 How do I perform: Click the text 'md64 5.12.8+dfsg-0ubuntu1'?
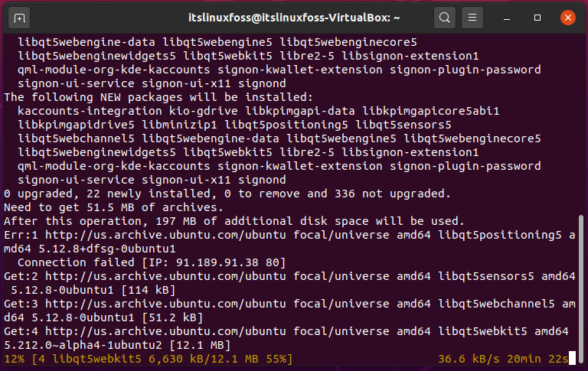pyautogui.click(x=90, y=249)
